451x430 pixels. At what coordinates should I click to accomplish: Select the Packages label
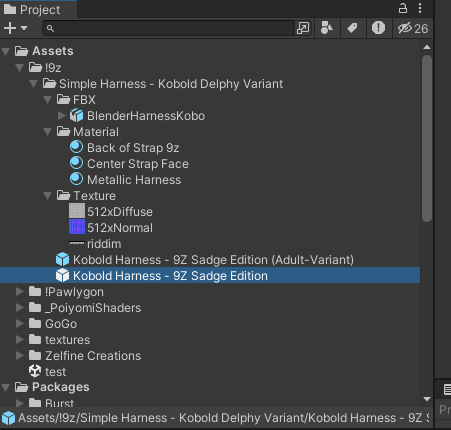click(61, 387)
